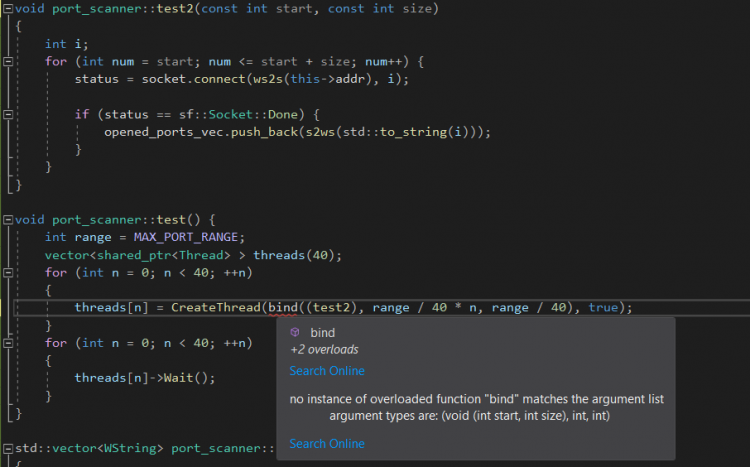Click the purple cube icon beside bind
The width and height of the screenshot is (750, 467).
point(295,333)
